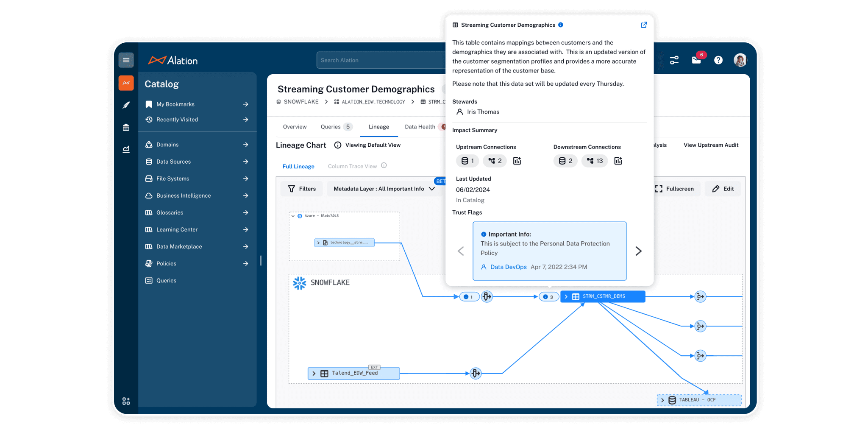Click the Search Alation input field

point(381,60)
